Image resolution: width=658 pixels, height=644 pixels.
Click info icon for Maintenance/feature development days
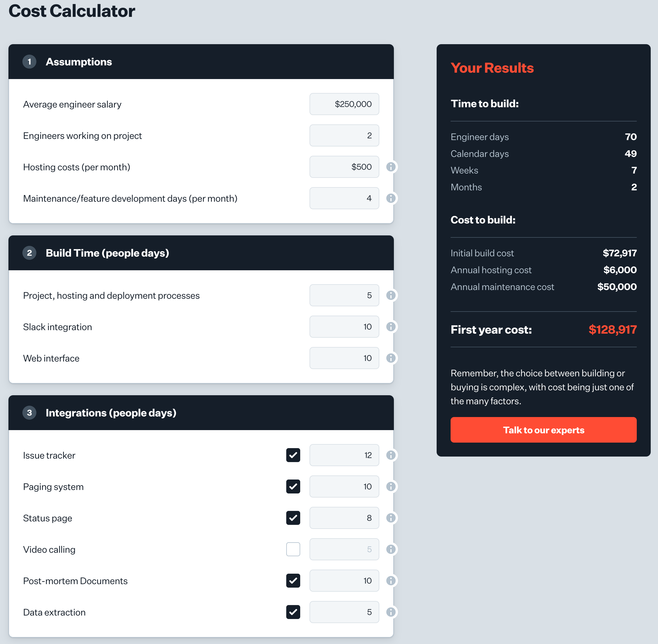[391, 198]
